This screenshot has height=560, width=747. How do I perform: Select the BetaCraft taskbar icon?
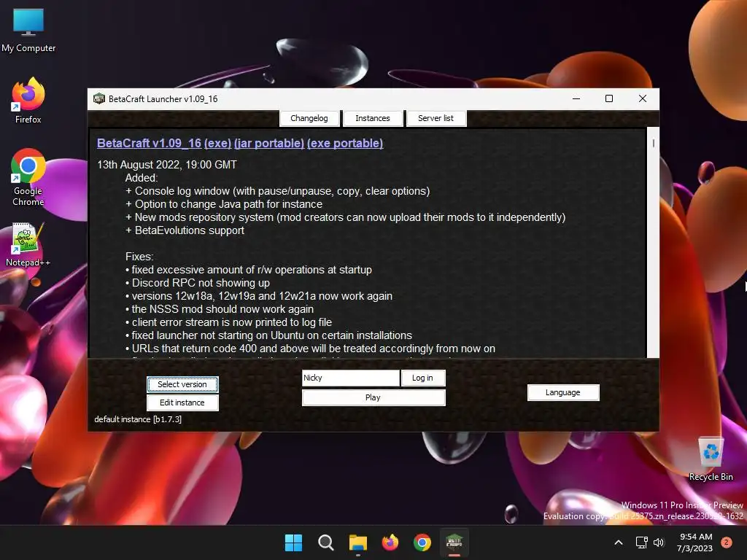coord(454,542)
